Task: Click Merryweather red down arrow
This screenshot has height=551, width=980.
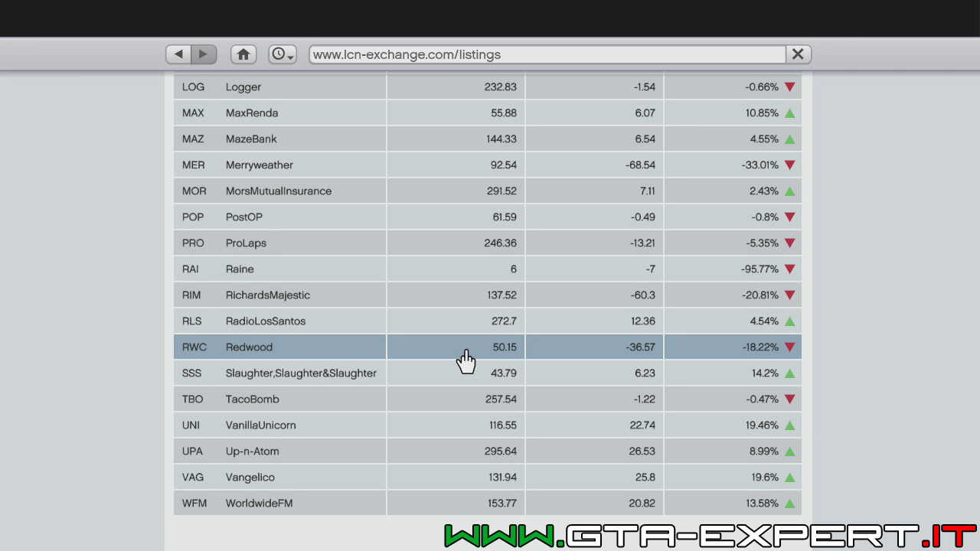Action: point(790,165)
